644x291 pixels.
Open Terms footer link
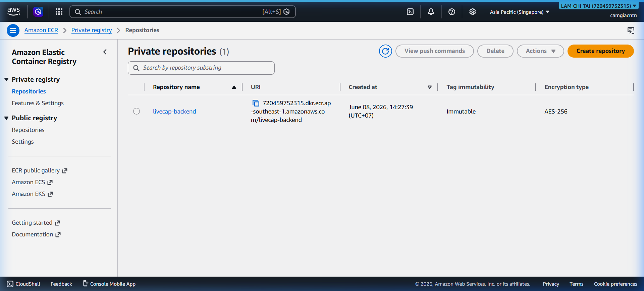576,284
